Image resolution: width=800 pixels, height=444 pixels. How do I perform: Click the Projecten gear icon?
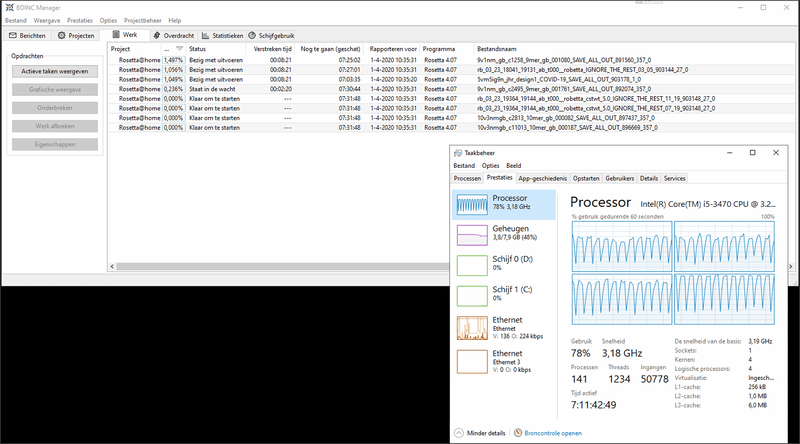pyautogui.click(x=61, y=35)
